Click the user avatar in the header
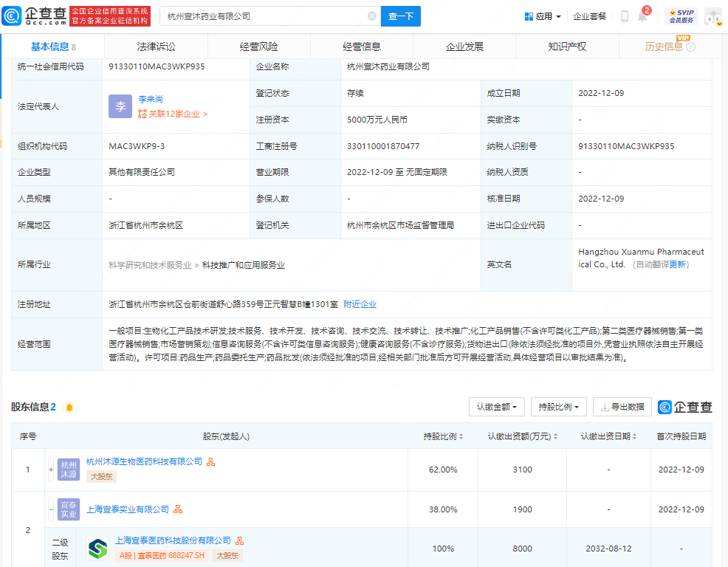This screenshot has width=728, height=567. [713, 17]
